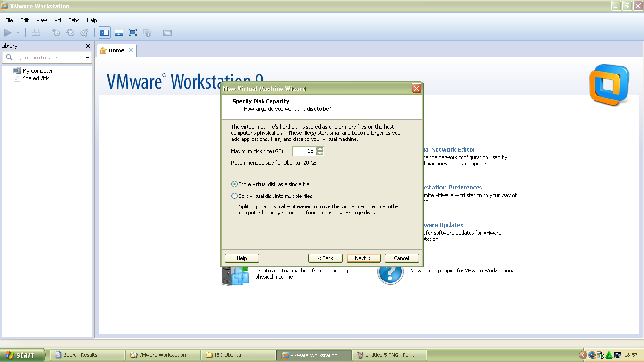Close the Home tab
Screen dimensions: 644x362
(131, 50)
